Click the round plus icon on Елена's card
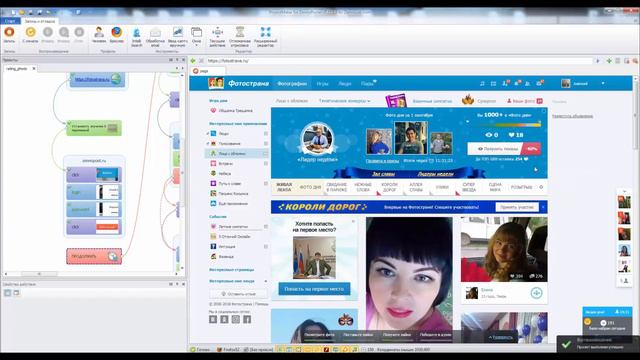 point(536,293)
